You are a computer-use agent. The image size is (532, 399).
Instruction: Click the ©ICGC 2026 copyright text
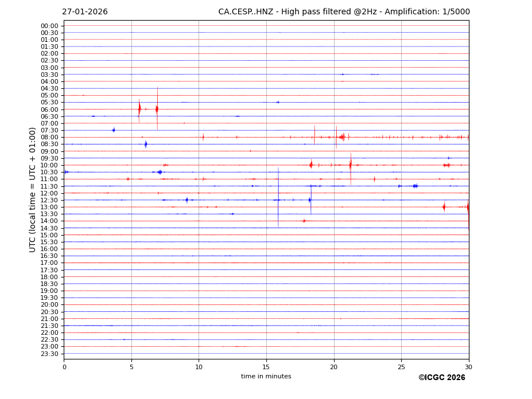point(441,377)
